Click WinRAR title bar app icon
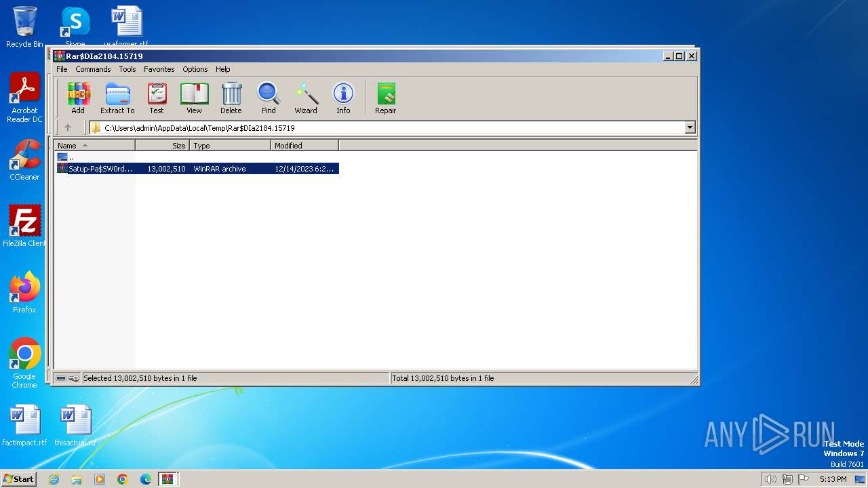Image resolution: width=868 pixels, height=488 pixels. (x=60, y=56)
